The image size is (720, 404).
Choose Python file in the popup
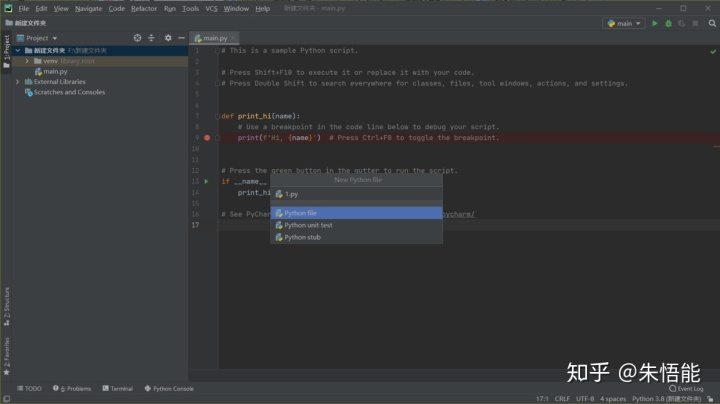pyautogui.click(x=357, y=213)
